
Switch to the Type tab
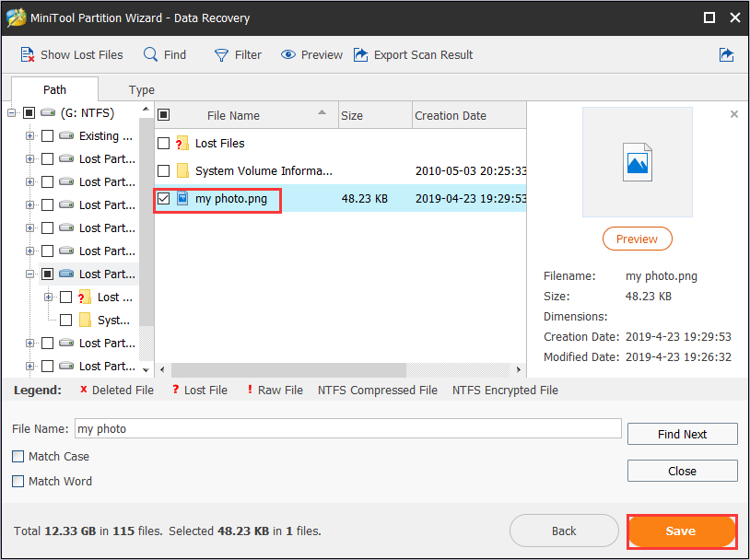pos(142,90)
